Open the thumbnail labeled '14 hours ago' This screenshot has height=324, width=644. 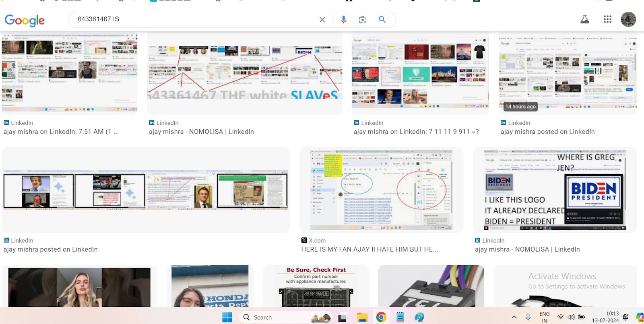click(568, 73)
